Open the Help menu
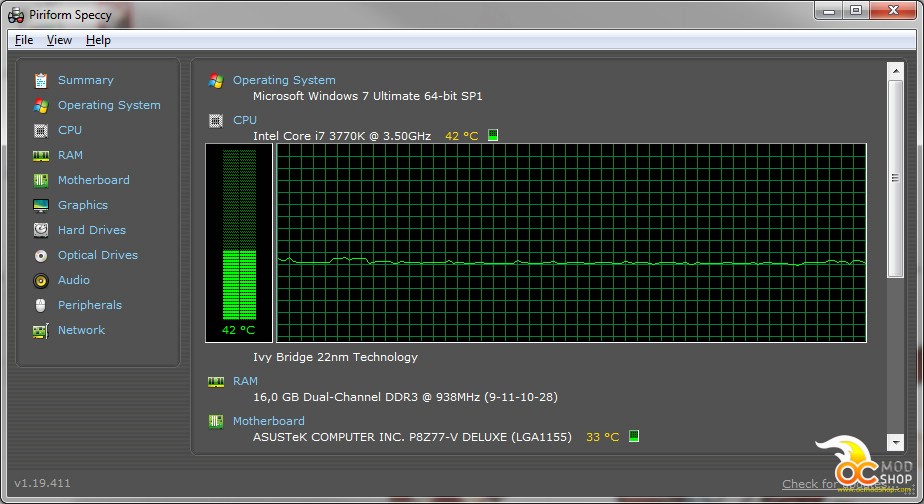This screenshot has width=924, height=504. [98, 40]
